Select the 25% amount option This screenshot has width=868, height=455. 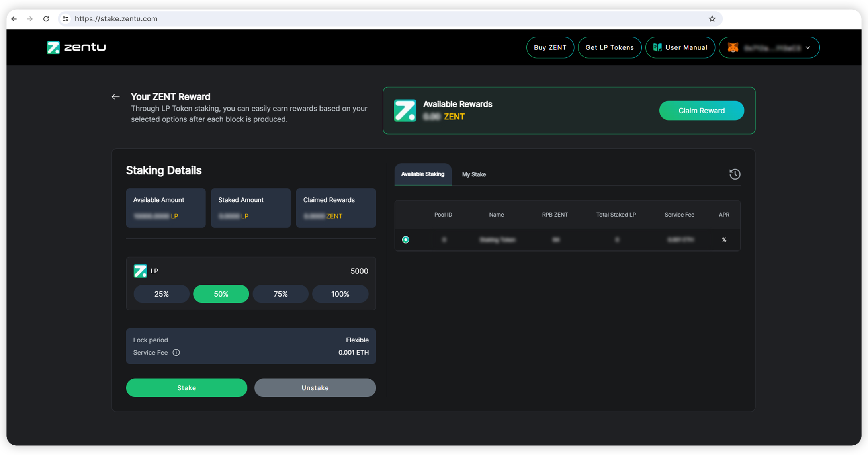pyautogui.click(x=161, y=294)
